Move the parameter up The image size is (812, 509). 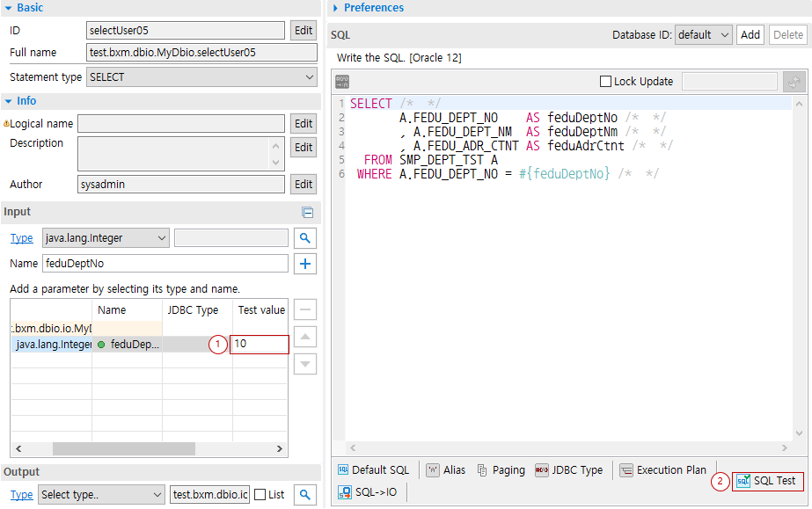pyautogui.click(x=305, y=337)
